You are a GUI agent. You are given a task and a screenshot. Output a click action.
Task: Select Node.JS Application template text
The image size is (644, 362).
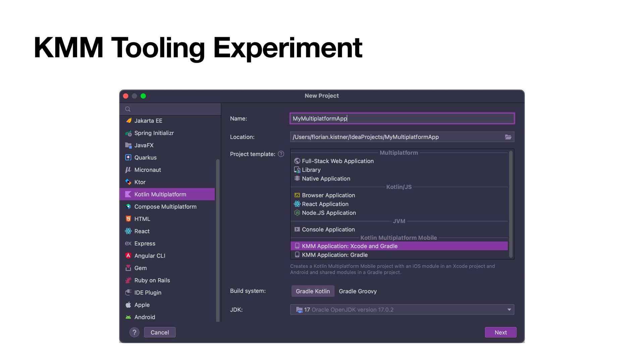[x=329, y=213]
